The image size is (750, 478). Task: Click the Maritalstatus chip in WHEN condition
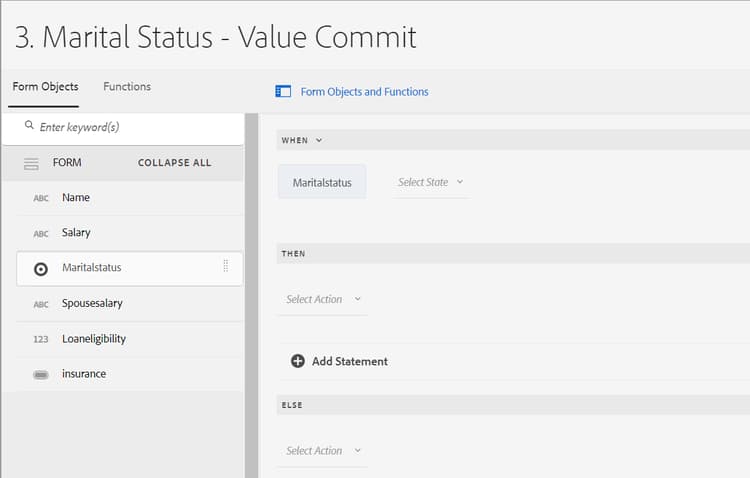(322, 182)
